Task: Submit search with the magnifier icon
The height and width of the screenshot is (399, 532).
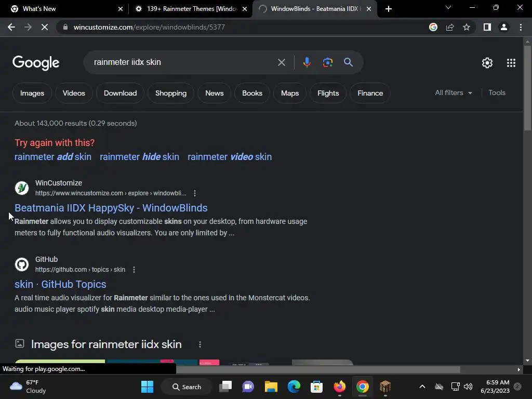Action: point(349,62)
